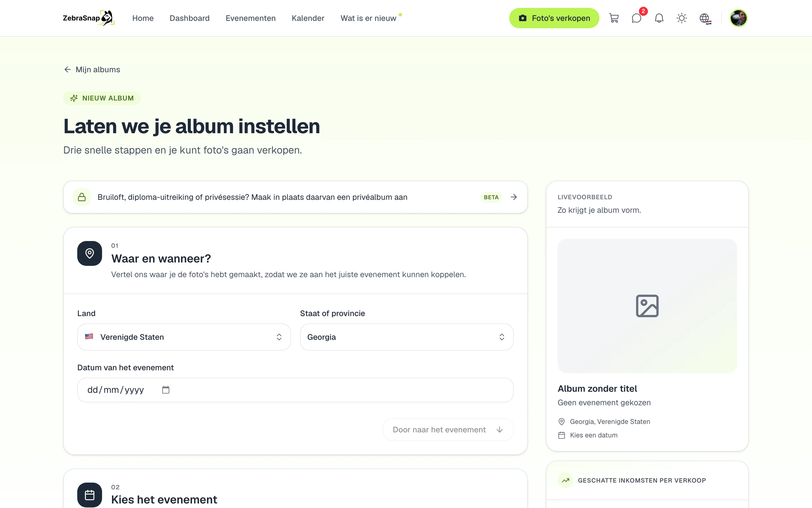812x508 pixels.
Task: Click the trending chart icon for geschatte inkomsten
Action: (x=566, y=480)
